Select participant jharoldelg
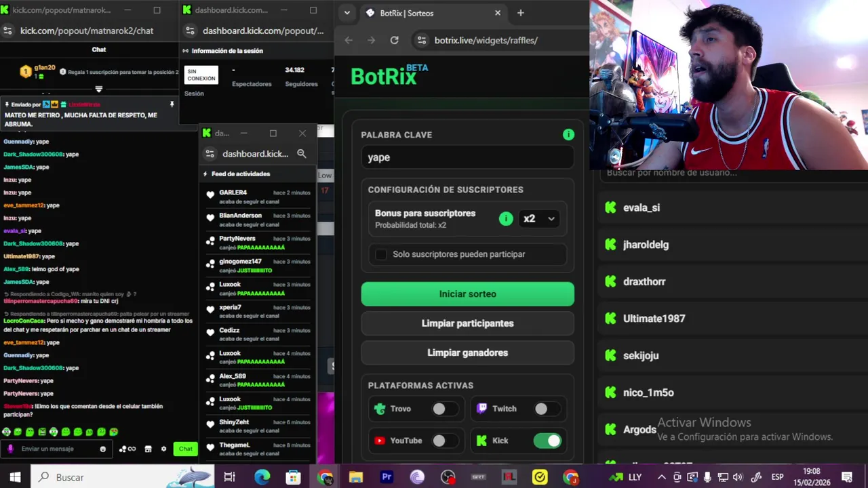The height and width of the screenshot is (488, 868). point(646,245)
